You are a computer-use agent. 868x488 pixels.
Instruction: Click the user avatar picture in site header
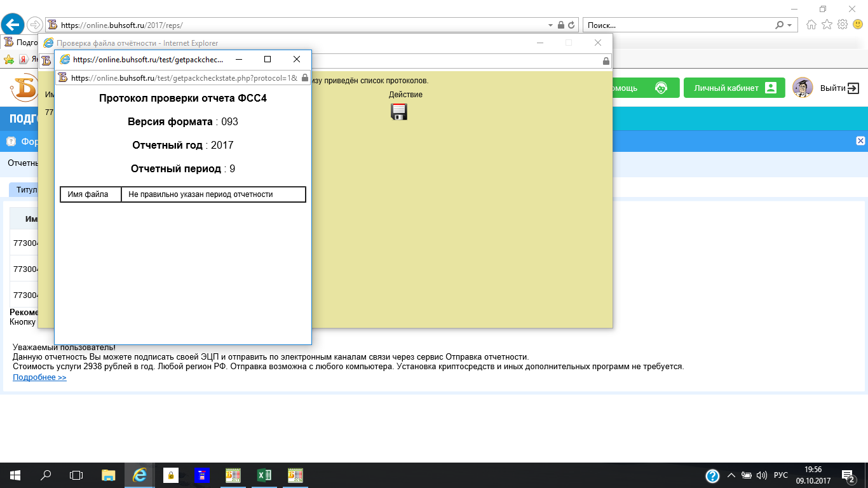(803, 88)
